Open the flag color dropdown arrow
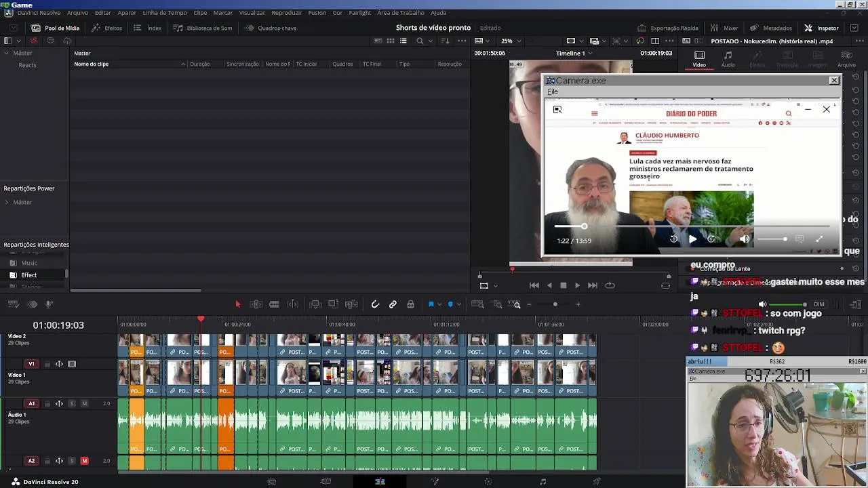 [439, 305]
